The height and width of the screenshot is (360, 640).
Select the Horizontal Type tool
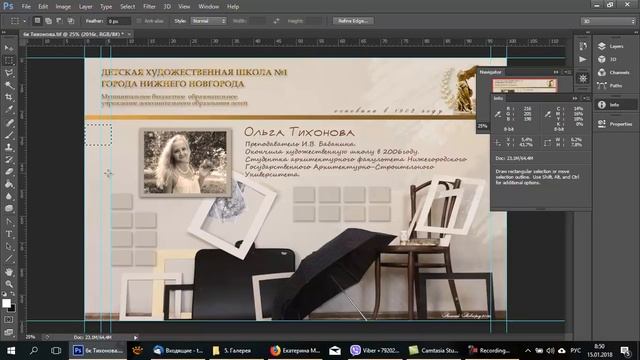point(9,234)
